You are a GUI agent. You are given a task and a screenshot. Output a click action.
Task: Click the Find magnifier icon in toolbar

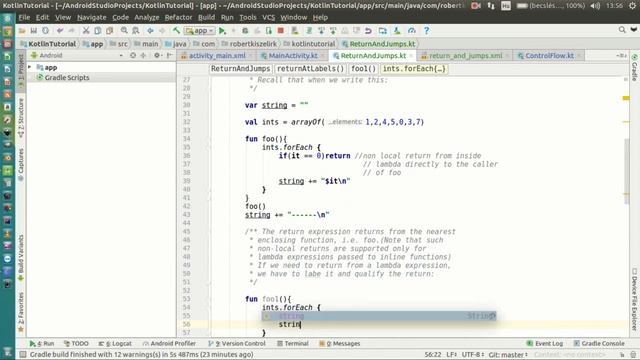124,31
